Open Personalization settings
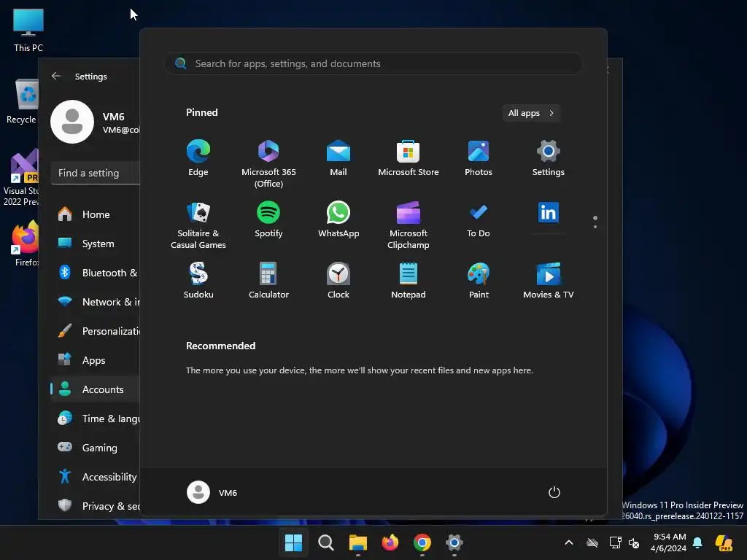The width and height of the screenshot is (747, 560). [x=96, y=332]
